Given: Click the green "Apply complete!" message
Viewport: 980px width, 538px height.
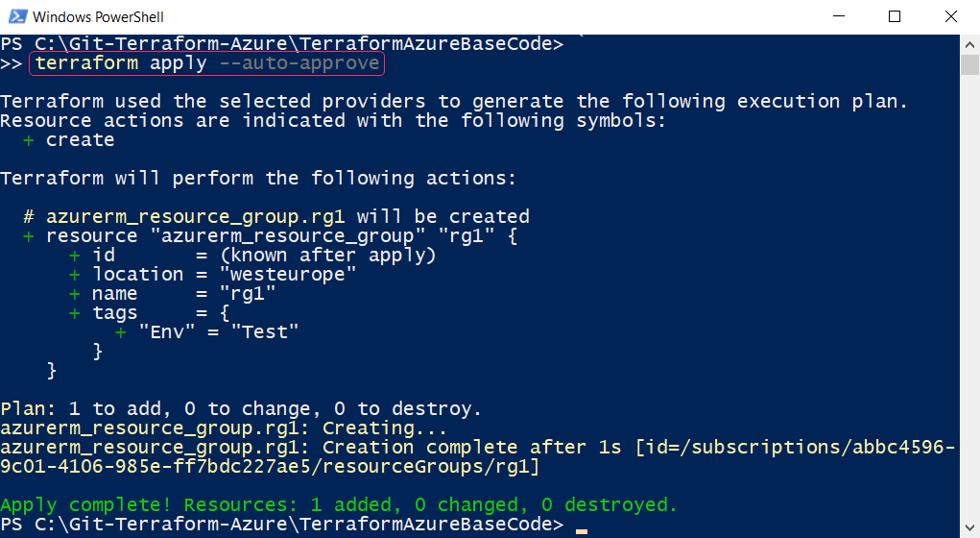Looking at the screenshot, I should [338, 504].
